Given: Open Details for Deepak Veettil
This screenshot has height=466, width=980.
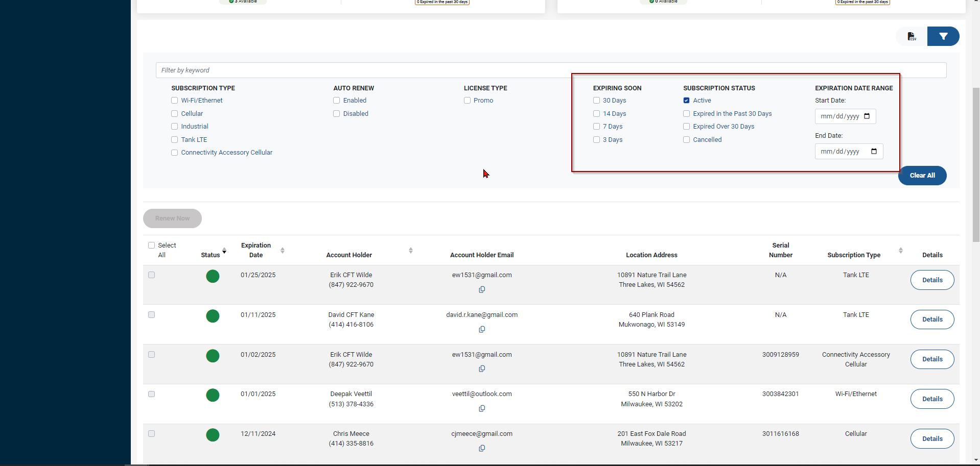Looking at the screenshot, I should pos(932,399).
